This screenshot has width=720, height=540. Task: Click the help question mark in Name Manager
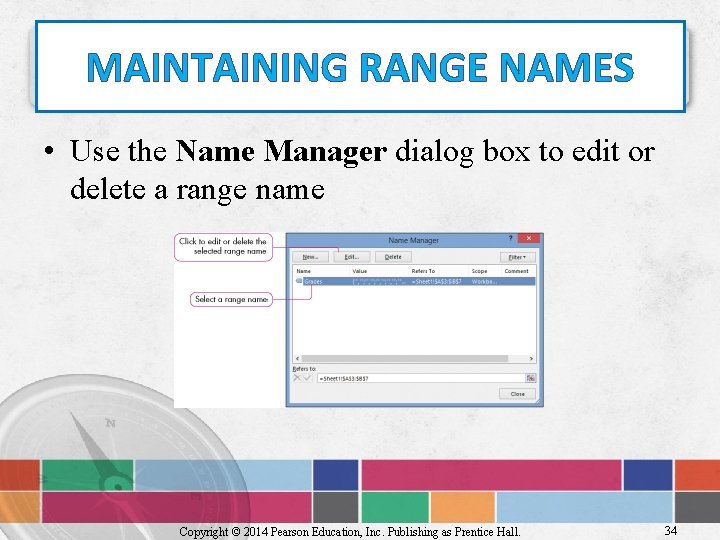coord(510,238)
